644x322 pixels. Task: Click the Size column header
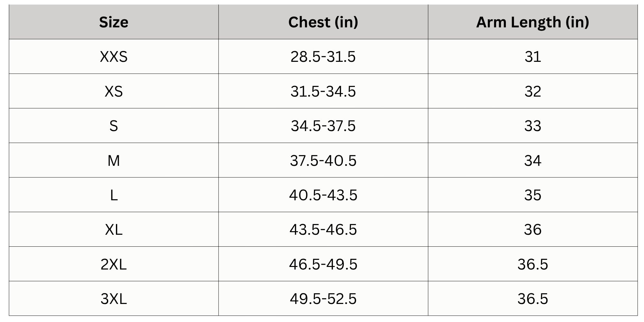(x=114, y=22)
